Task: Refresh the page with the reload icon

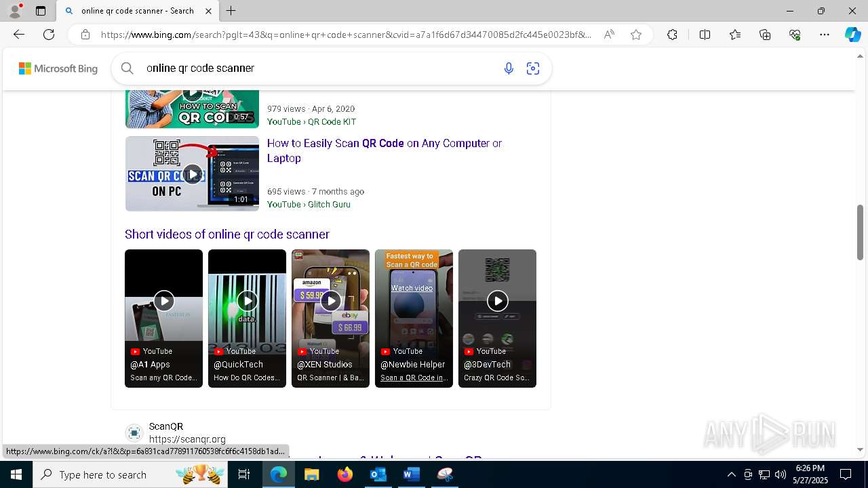Action: pos(49,35)
